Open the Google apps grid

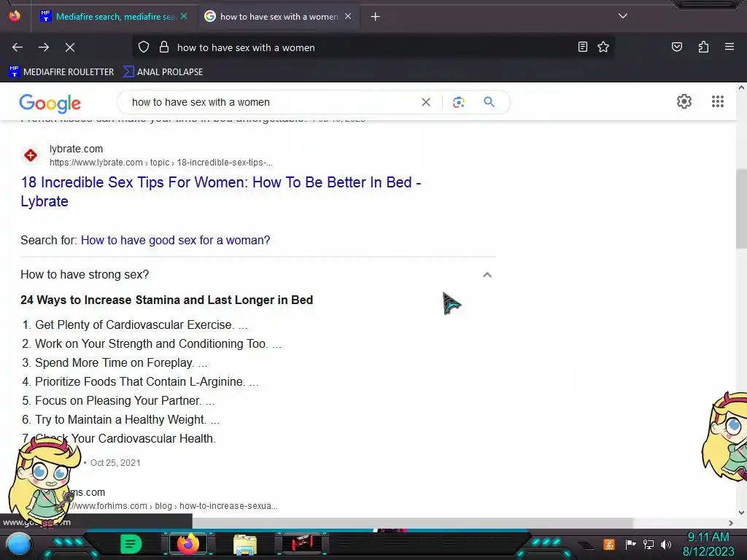[718, 101]
